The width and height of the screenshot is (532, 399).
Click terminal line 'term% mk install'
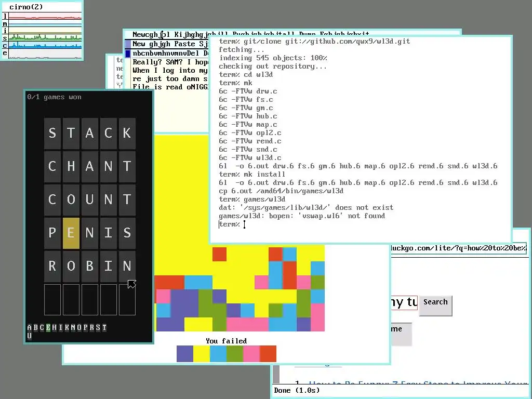tap(252, 175)
